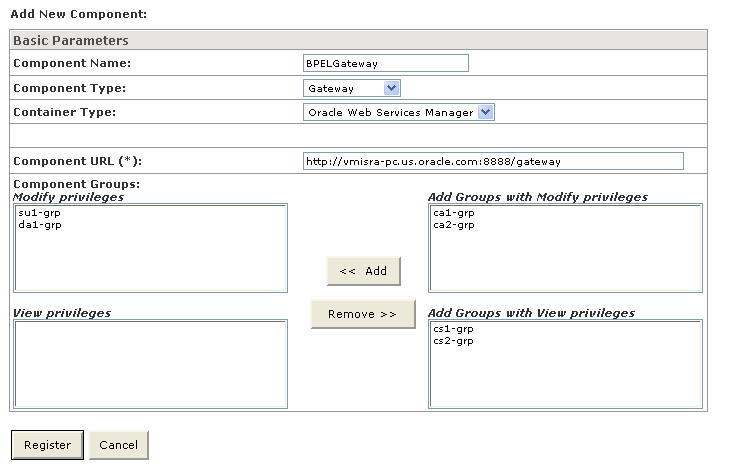733x465 pixels.
Task: Click inside the empty View privileges list
Action: click(x=150, y=364)
